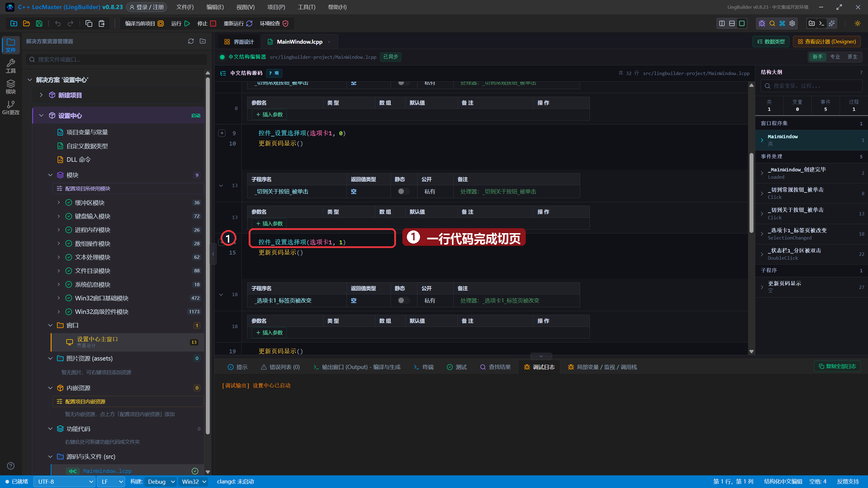Expand the 缓冲区模块 tree item
Image resolution: width=868 pixels, height=488 pixels.
[59, 202]
